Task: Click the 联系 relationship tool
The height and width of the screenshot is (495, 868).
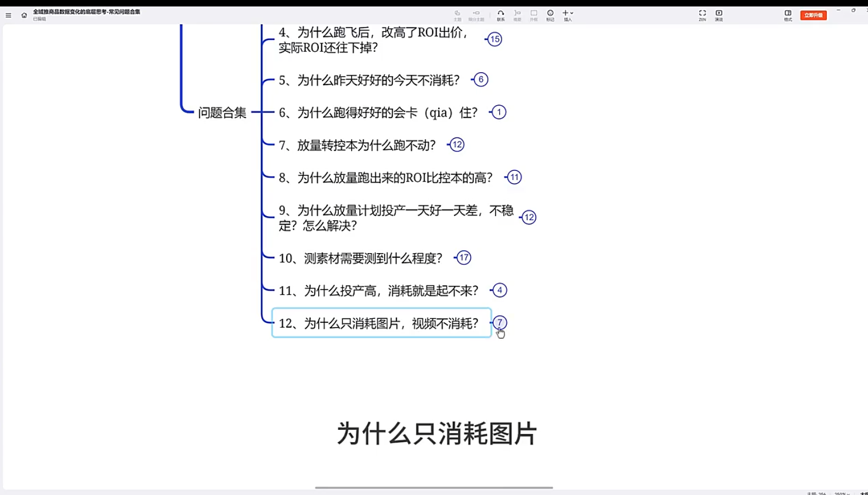Action: [x=500, y=15]
